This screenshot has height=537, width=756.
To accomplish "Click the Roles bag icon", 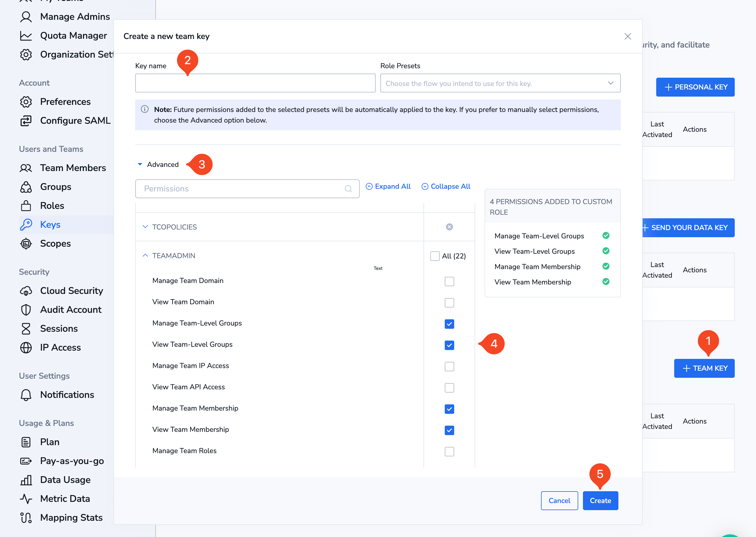I will click(x=26, y=205).
